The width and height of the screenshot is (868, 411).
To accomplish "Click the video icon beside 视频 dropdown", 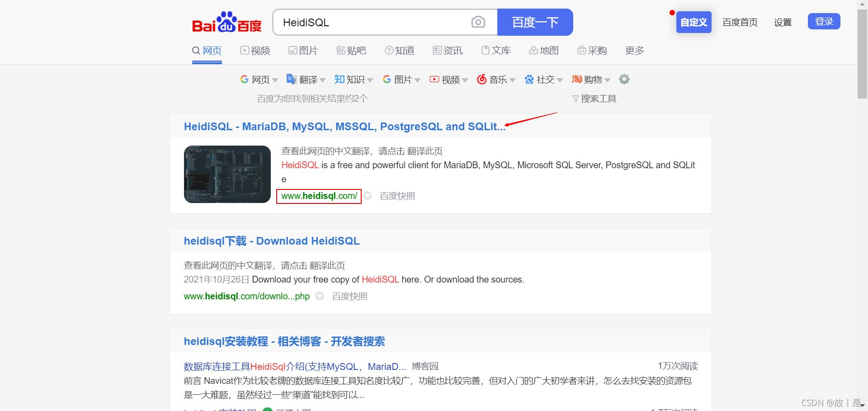I will [434, 80].
